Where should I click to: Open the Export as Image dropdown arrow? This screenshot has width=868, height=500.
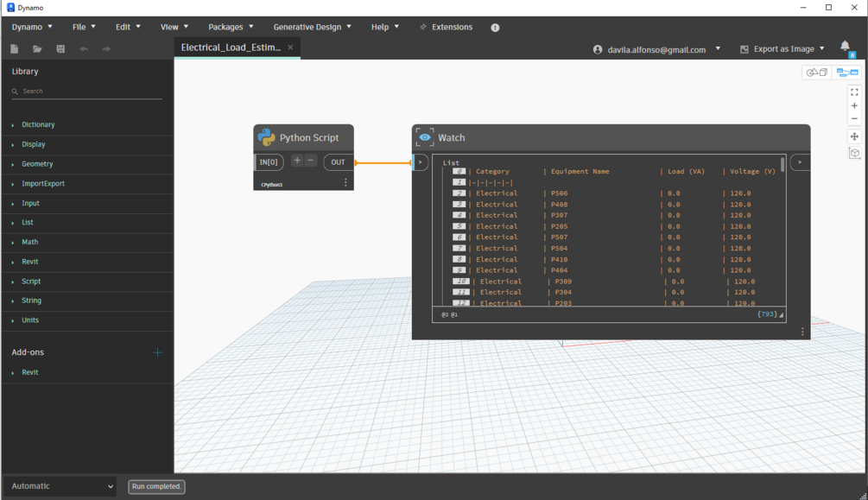[x=822, y=48]
